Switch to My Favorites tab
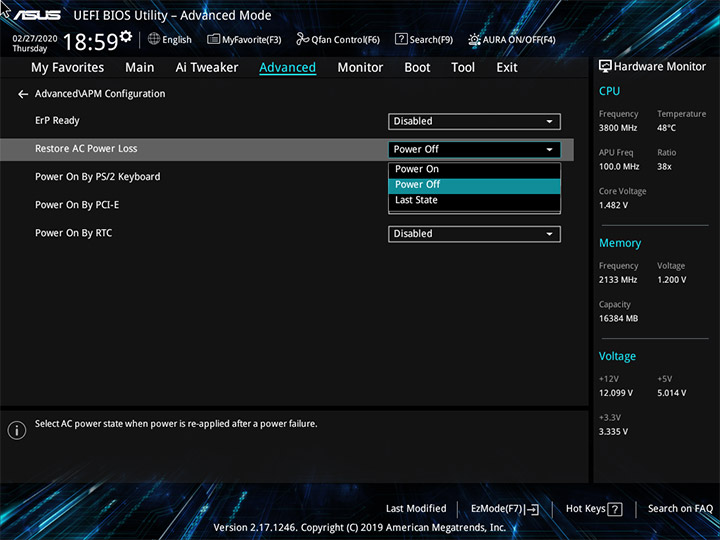This screenshot has width=720, height=540. tap(68, 68)
